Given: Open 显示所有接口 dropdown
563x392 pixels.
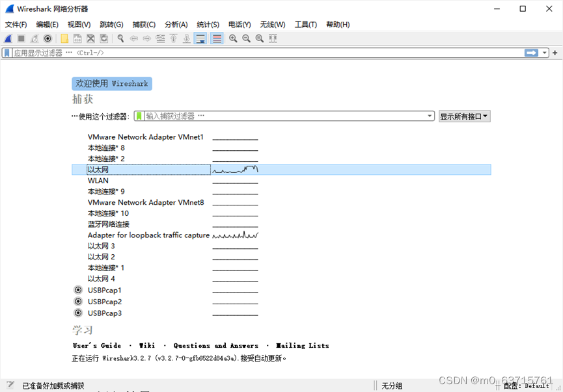Looking at the screenshot, I should pos(464,116).
